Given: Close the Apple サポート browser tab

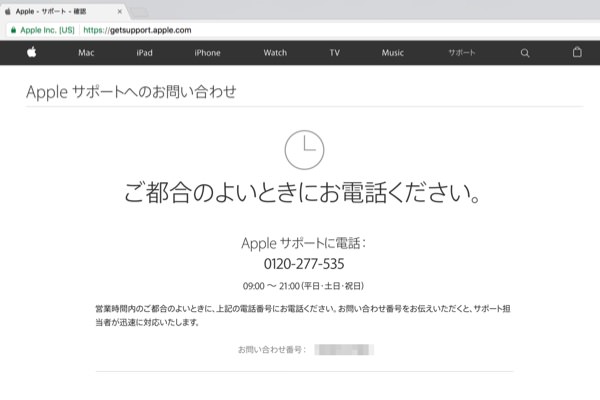Looking at the screenshot, I should [119, 11].
